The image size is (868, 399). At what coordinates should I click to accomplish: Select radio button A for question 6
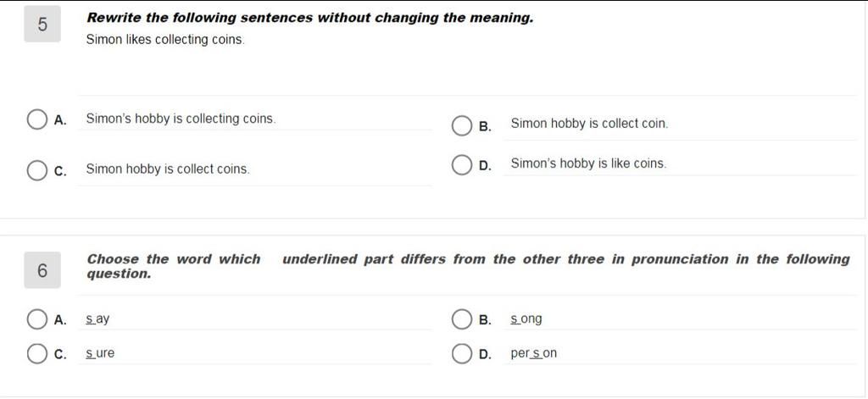pos(37,319)
